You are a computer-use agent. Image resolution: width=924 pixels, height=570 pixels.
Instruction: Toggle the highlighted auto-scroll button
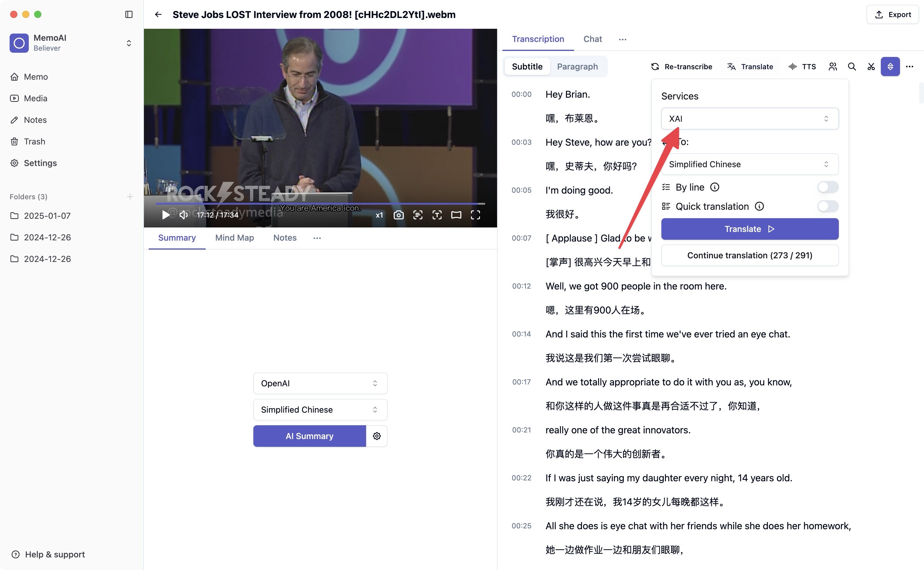pyautogui.click(x=890, y=67)
